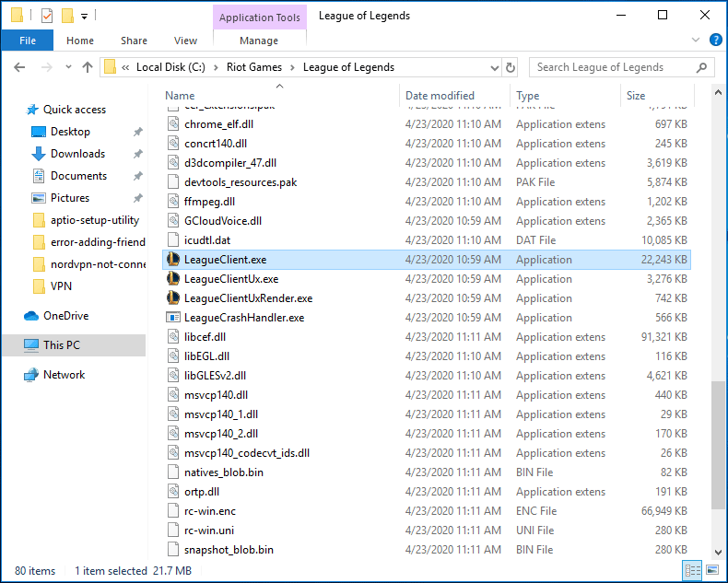Click the libcef.dll file icon

point(173,337)
